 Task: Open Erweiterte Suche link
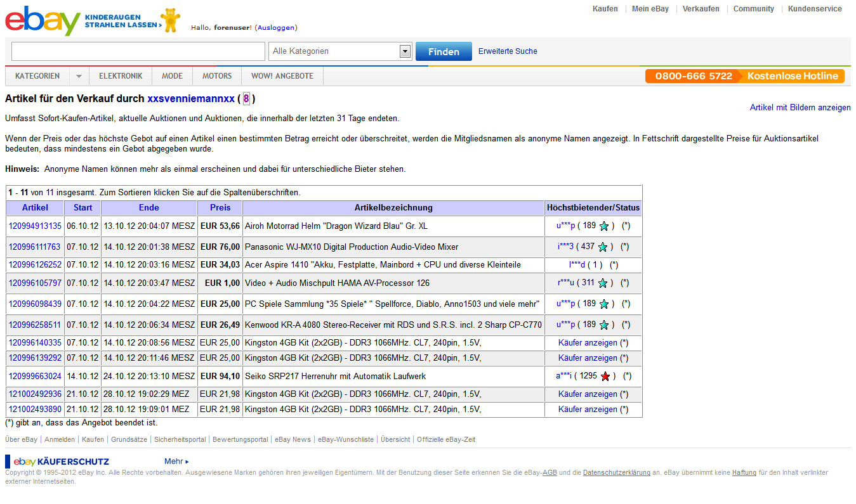pyautogui.click(x=508, y=51)
